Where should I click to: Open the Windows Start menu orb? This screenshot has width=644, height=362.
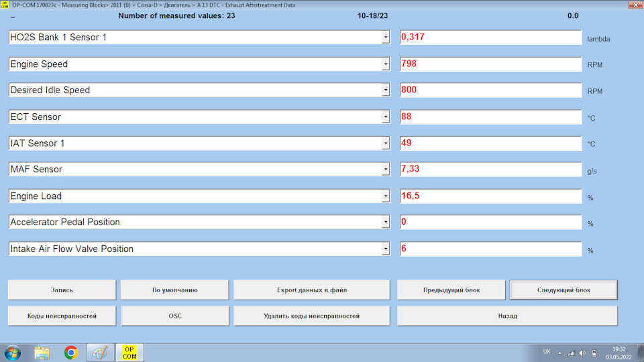[12, 353]
